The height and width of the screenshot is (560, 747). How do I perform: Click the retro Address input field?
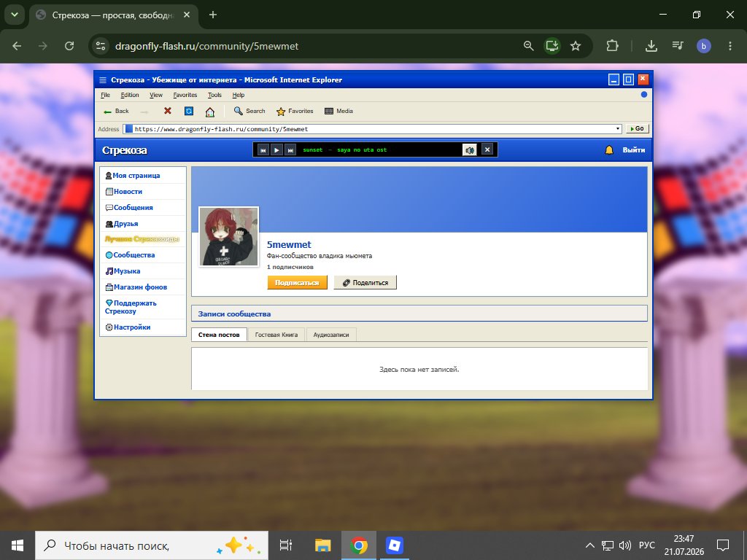372,129
